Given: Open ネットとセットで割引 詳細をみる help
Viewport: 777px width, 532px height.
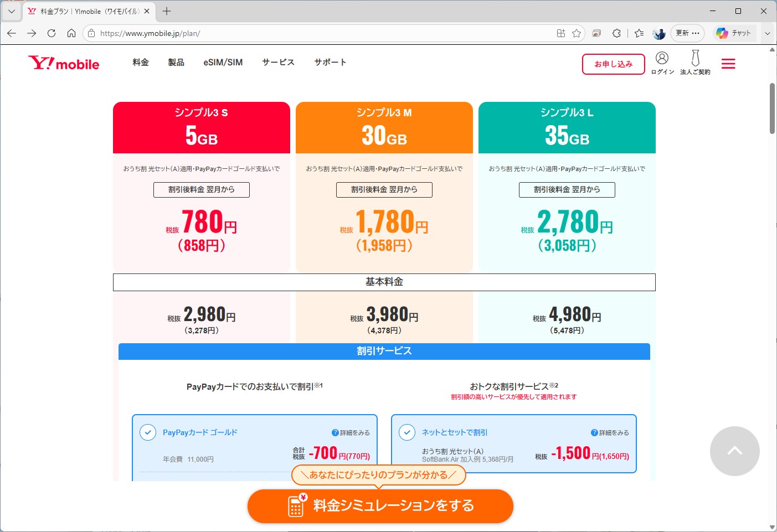Looking at the screenshot, I should (610, 433).
